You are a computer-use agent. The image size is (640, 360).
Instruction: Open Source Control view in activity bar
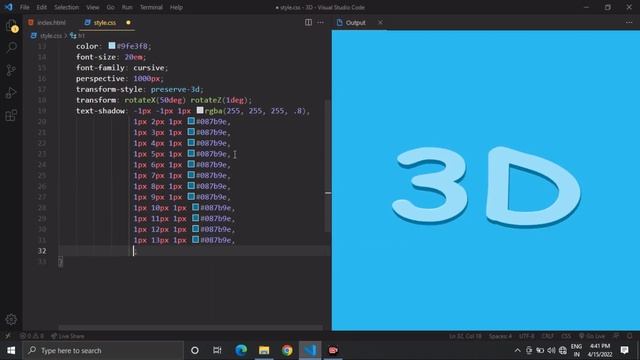click(11, 70)
